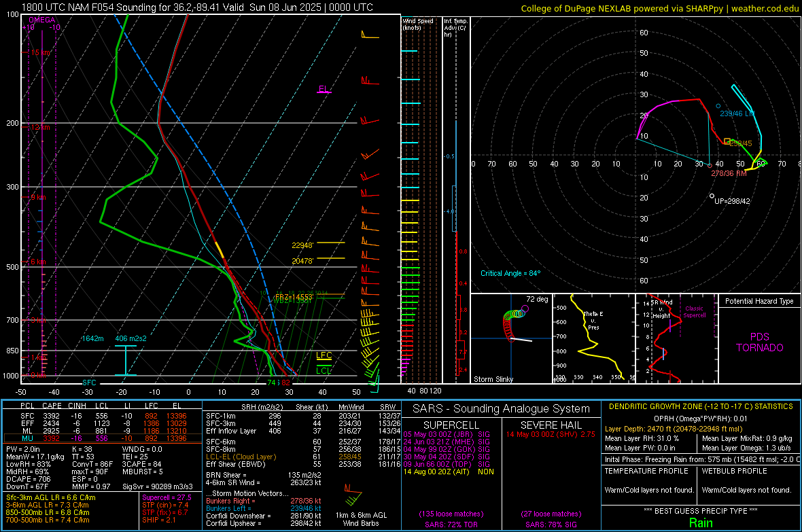Screen dimensions: 802x532
Task: Select the magenta EL marker on Skew-T
Action: (x=324, y=89)
